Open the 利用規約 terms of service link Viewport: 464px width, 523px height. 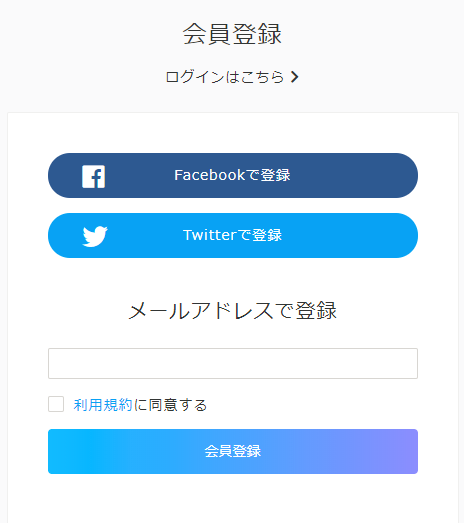pyautogui.click(x=103, y=405)
